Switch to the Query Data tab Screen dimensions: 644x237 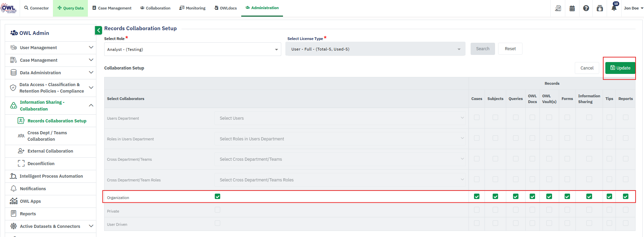71,8
